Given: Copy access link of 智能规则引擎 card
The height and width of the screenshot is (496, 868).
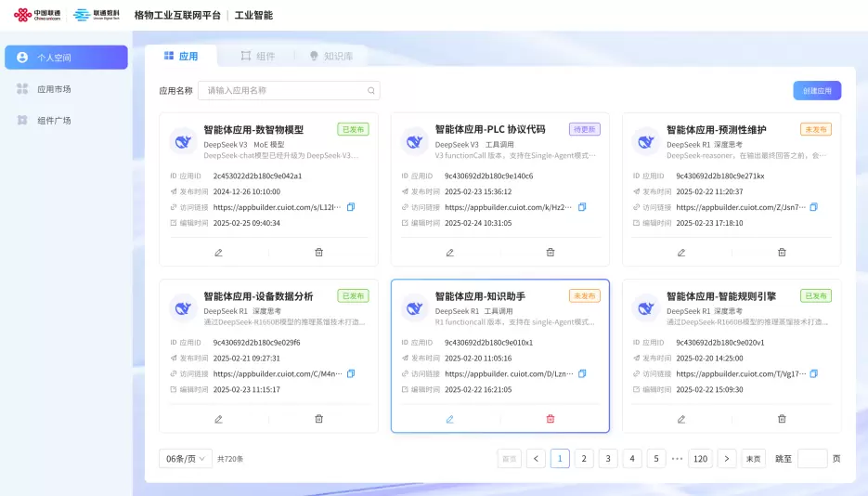Looking at the screenshot, I should [814, 373].
